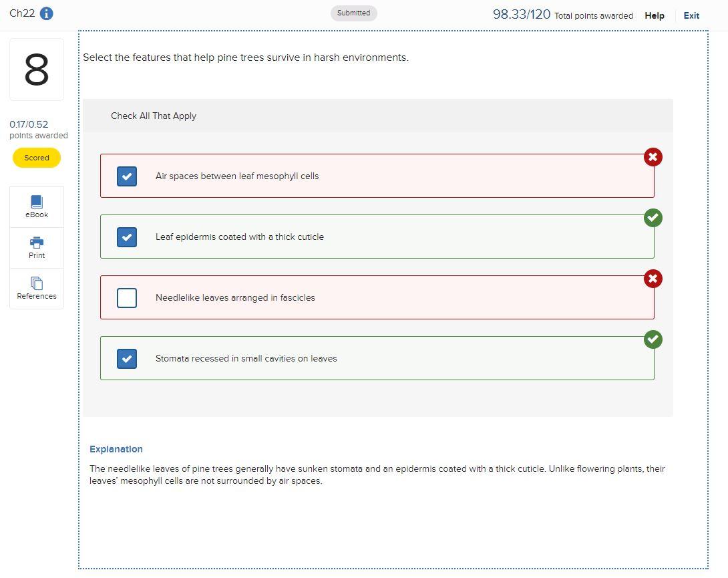Uncheck air spaces between leaf mesophyll cells
This screenshot has width=728, height=578.
tap(126, 176)
